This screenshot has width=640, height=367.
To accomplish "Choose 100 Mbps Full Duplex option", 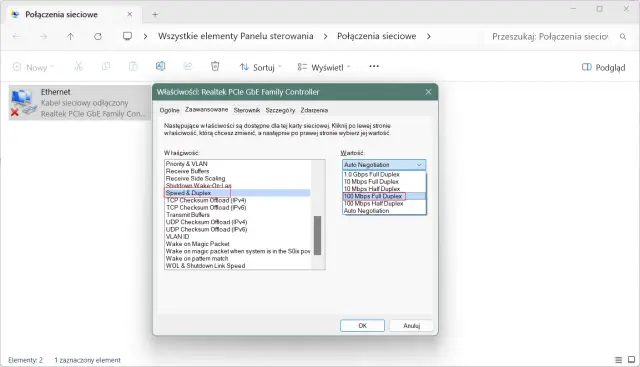I will click(x=384, y=196).
